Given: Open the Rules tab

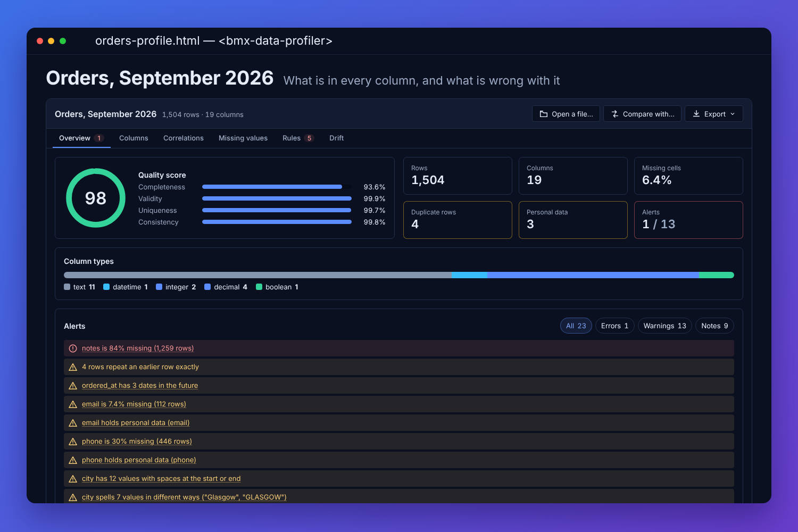Looking at the screenshot, I should click(298, 138).
